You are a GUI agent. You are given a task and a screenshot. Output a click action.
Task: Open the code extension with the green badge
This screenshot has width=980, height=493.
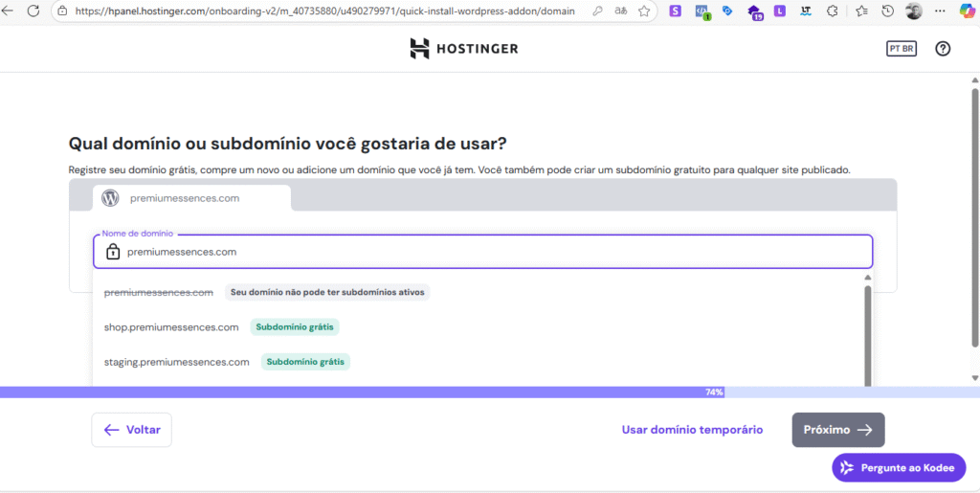(x=702, y=11)
